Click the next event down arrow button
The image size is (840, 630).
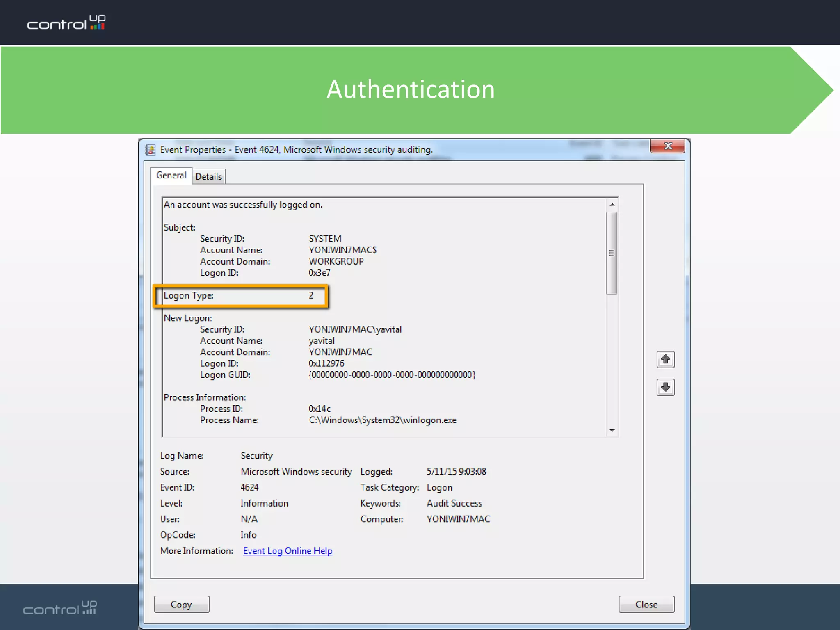pos(665,387)
